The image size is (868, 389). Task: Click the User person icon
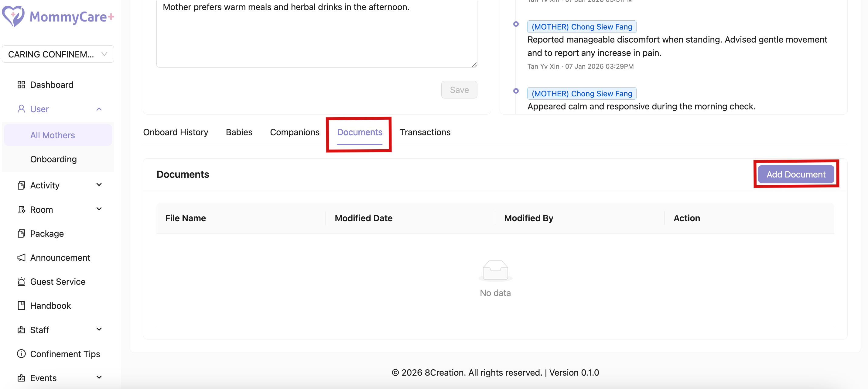point(21,109)
